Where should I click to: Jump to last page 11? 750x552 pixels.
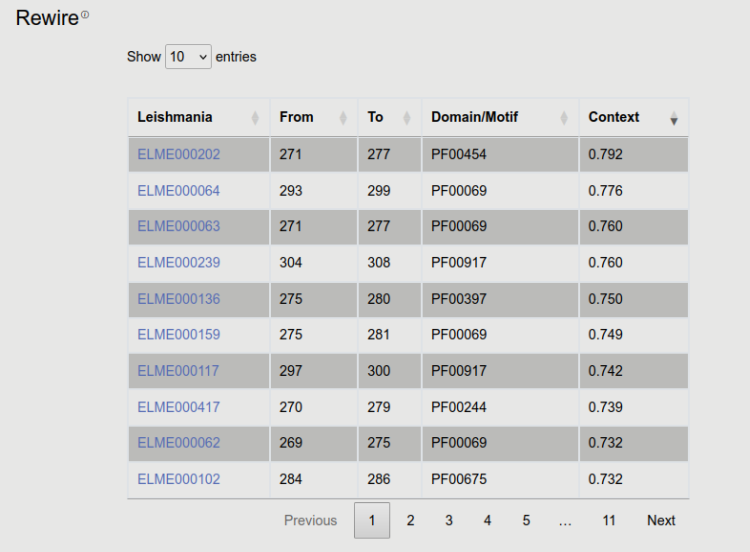pyautogui.click(x=609, y=520)
